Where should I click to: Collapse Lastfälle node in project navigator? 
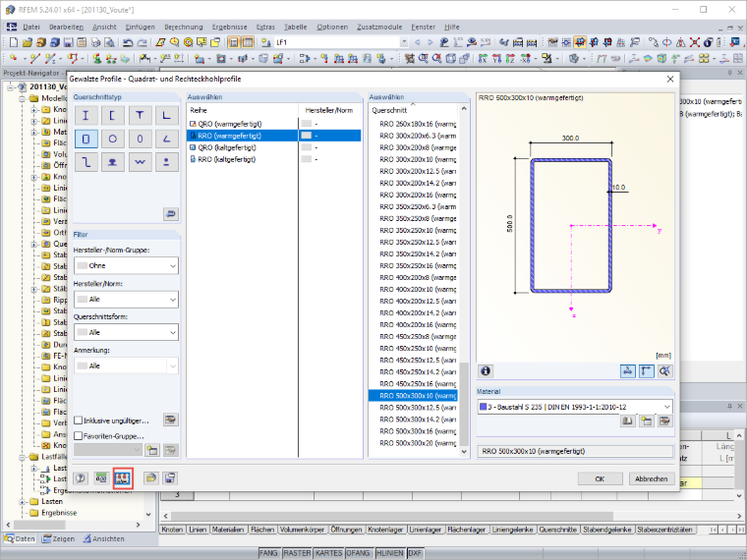22,457
